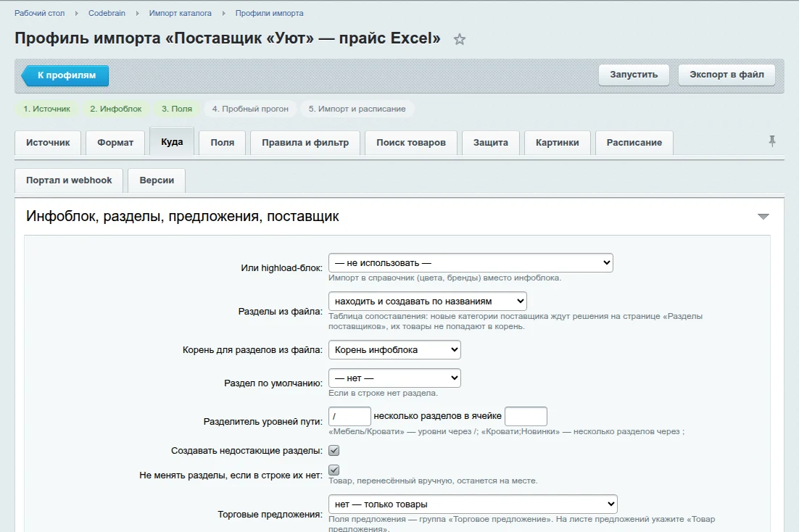Toggle Не менять разделы checkbox
799x532 pixels.
pyautogui.click(x=334, y=470)
